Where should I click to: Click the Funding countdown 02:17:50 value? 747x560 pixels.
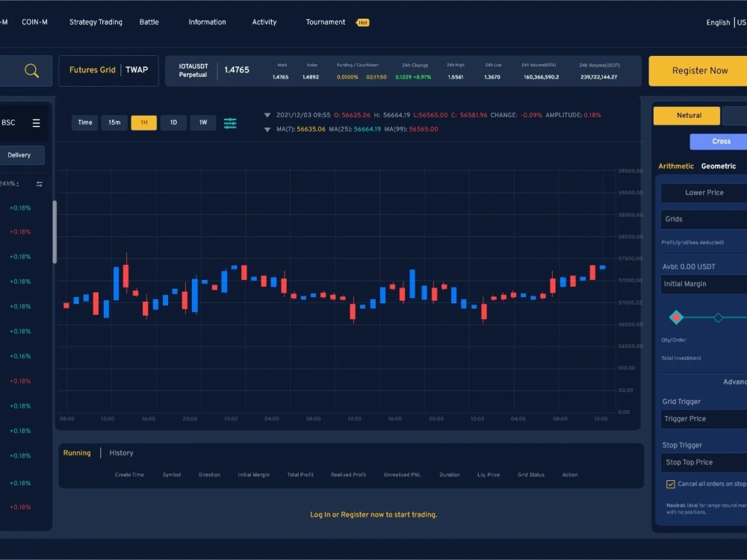[x=376, y=77]
